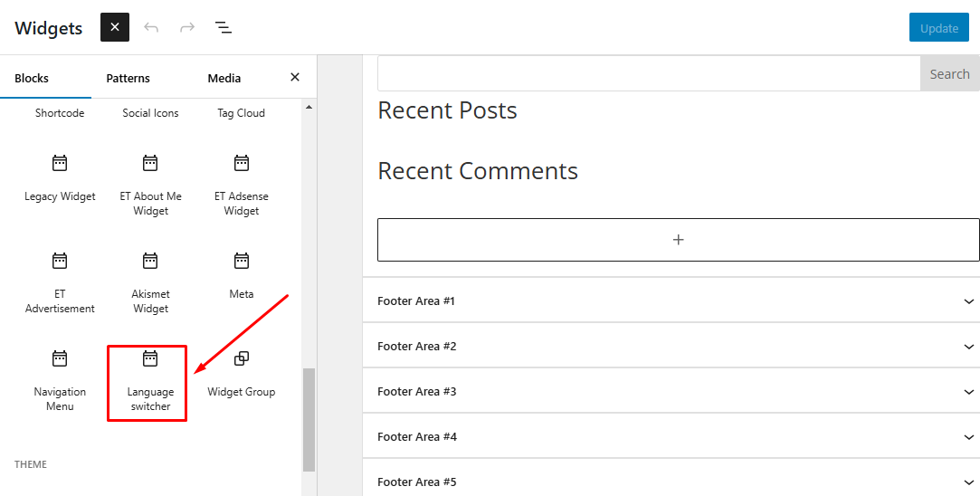Add the Navigation Menu widget block

[60, 380]
